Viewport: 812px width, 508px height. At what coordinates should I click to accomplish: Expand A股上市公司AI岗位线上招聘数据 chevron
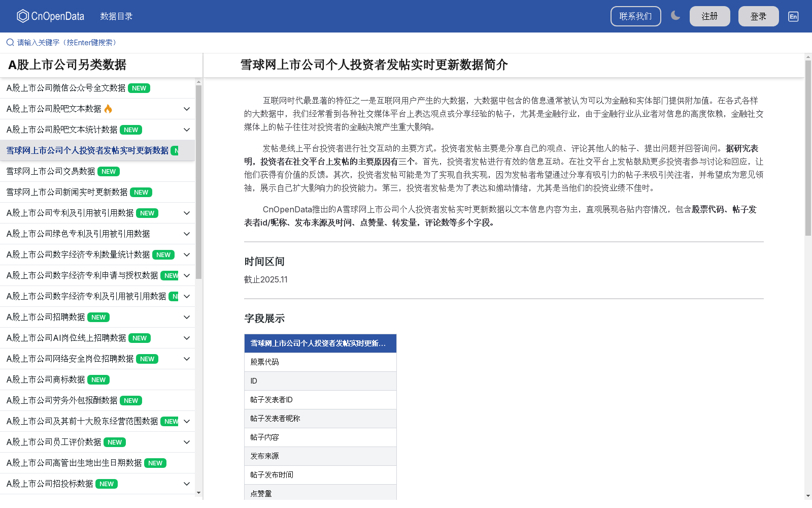tap(187, 338)
